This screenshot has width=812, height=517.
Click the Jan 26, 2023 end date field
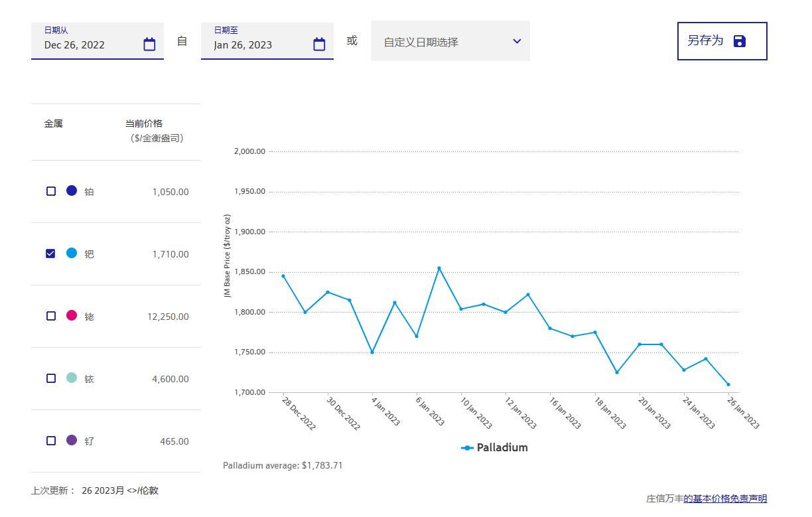[256, 44]
